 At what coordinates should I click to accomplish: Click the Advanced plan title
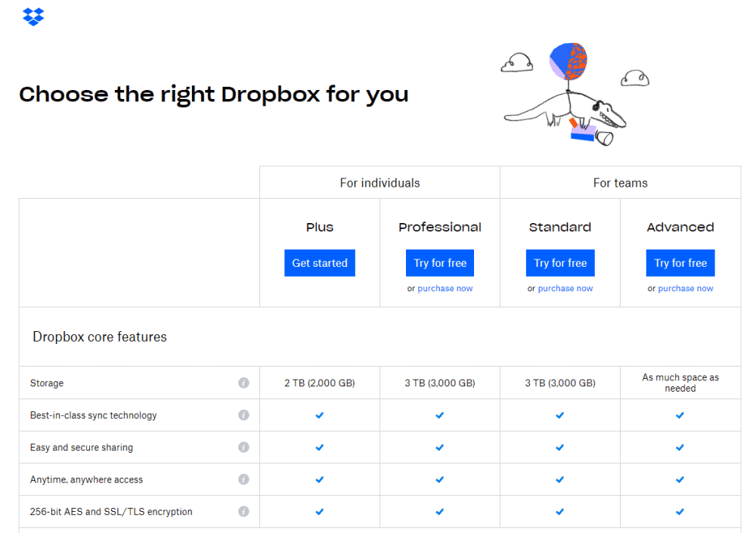680,228
